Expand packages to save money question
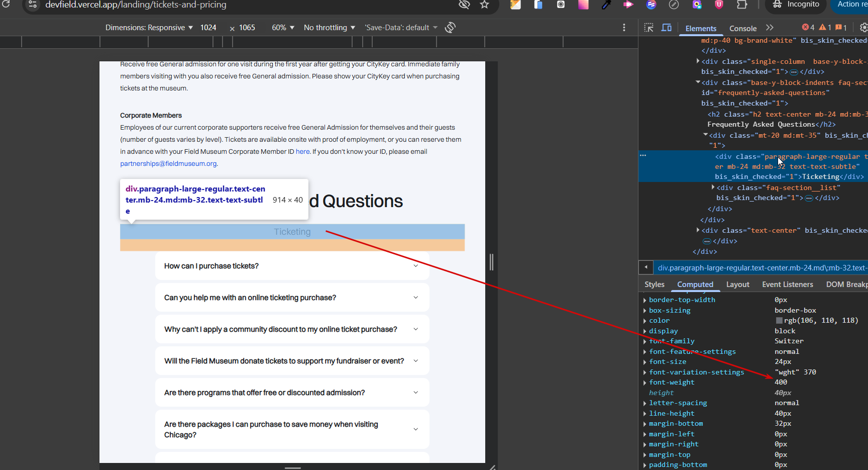 292,429
